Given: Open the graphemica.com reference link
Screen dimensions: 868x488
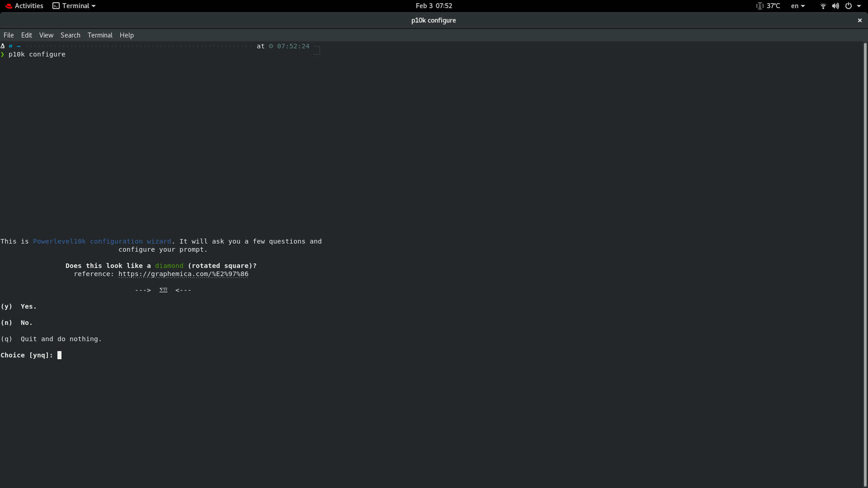Looking at the screenshot, I should point(183,274).
